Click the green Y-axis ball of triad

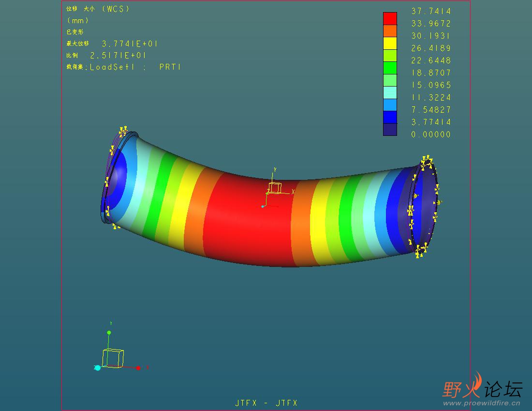tap(109, 333)
